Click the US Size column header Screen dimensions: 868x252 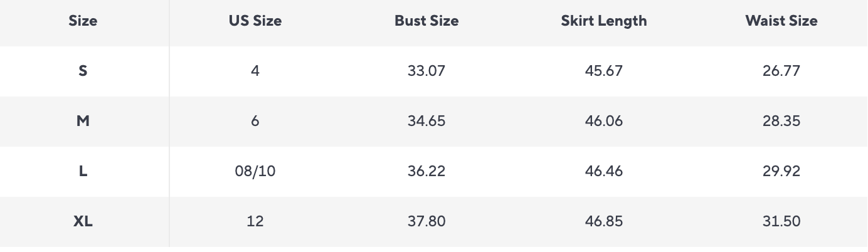click(255, 21)
